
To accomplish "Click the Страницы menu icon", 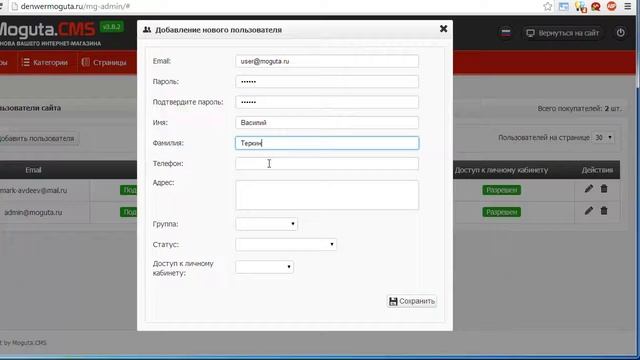I will (85, 62).
